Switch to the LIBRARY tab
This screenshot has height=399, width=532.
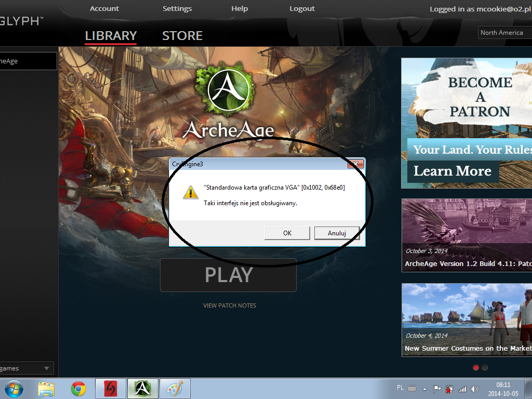[x=111, y=36]
